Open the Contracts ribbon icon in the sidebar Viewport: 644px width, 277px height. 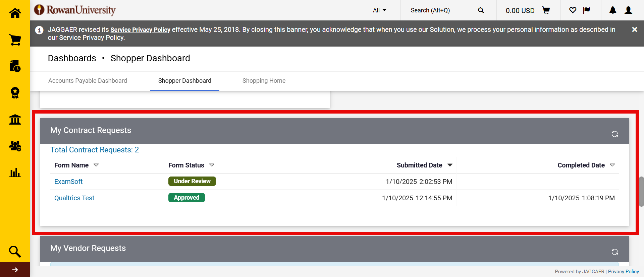15,93
